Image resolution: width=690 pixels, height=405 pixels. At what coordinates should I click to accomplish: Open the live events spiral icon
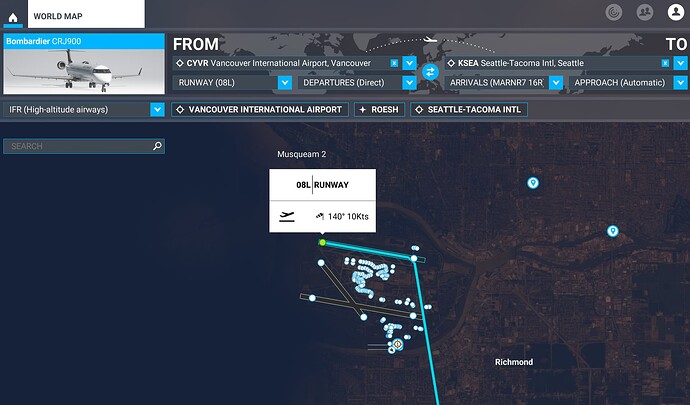click(613, 12)
